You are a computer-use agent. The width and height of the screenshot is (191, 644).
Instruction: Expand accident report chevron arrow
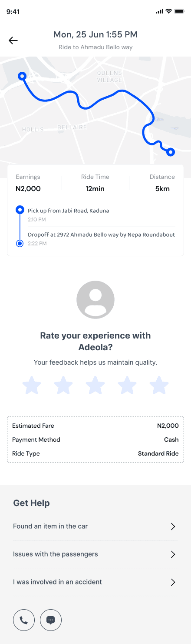[173, 582]
